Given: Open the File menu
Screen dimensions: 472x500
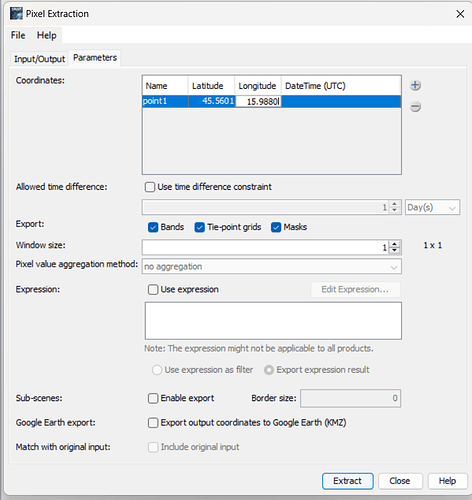Looking at the screenshot, I should point(18,35).
